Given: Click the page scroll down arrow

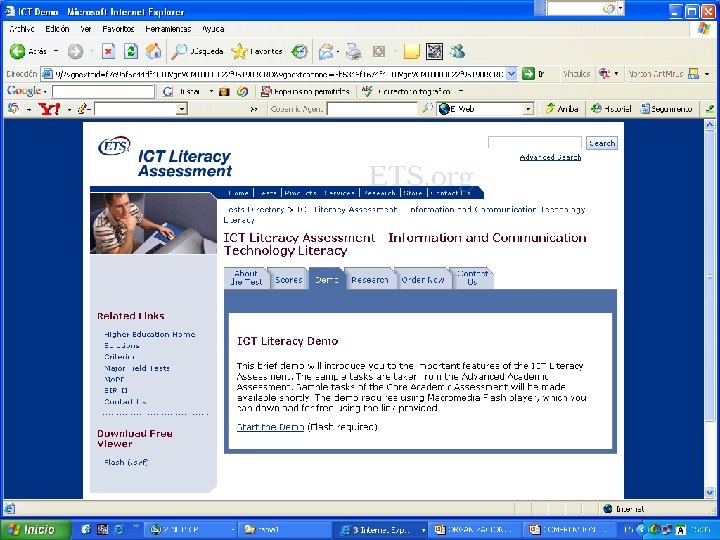Looking at the screenshot, I should (709, 492).
